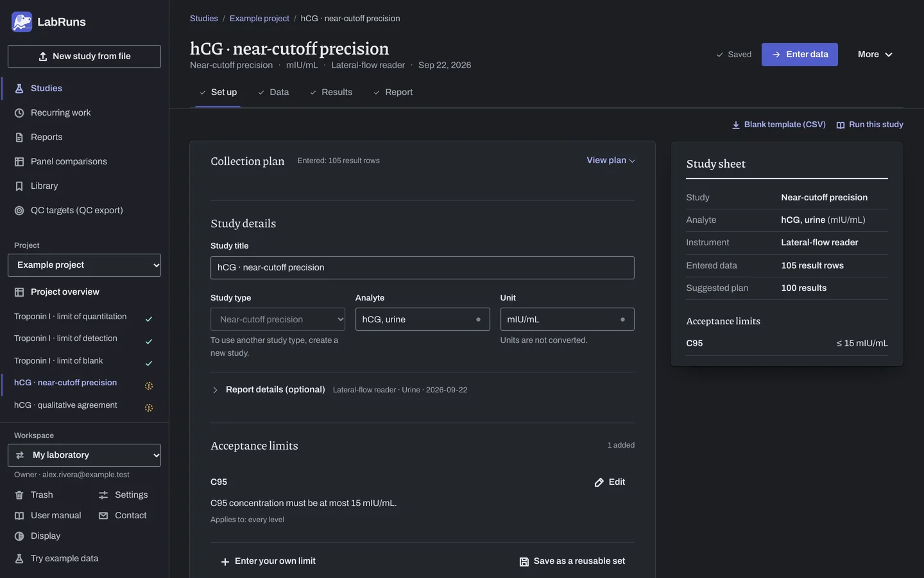Click the Study title input field
924x578 pixels.
422,268
